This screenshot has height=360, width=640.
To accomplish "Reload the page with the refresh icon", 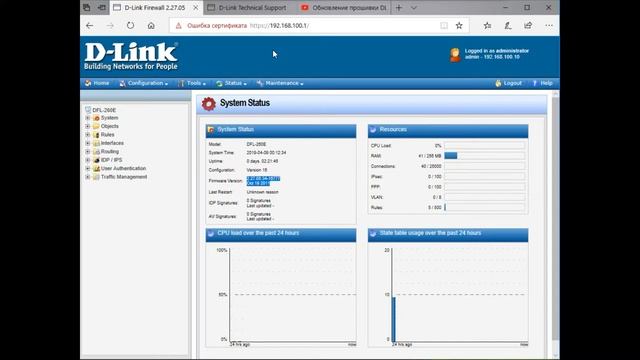I will [x=130, y=25].
